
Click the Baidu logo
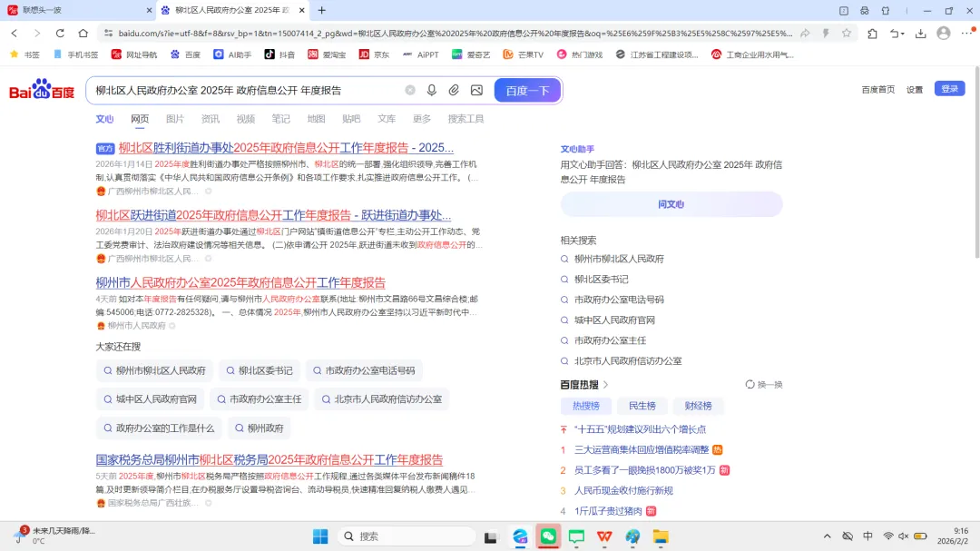(42, 90)
